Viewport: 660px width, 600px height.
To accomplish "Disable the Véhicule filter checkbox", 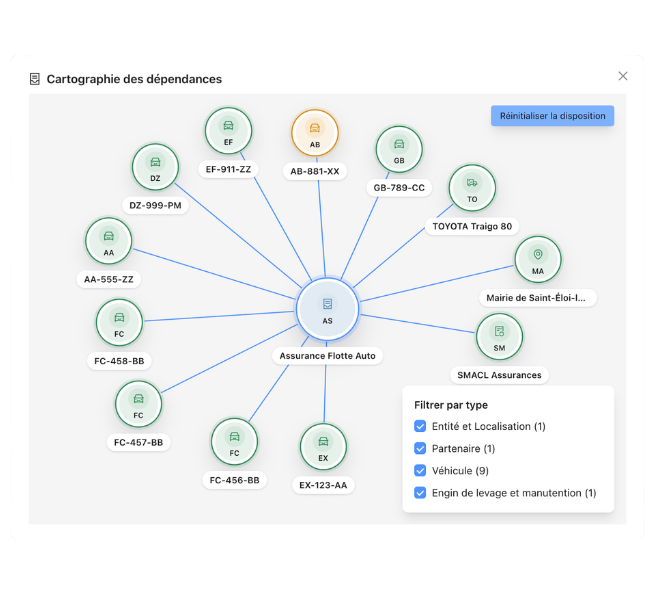I will click(x=420, y=470).
